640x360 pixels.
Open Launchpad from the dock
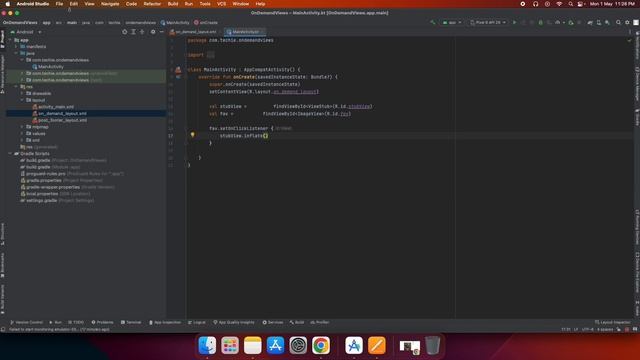tap(230, 345)
